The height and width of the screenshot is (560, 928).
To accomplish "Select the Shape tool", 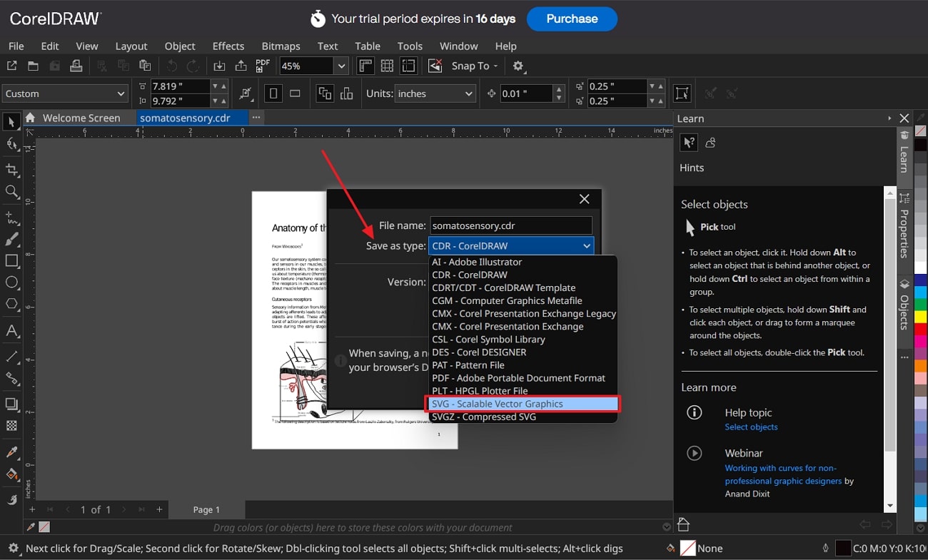I will pos(11,146).
